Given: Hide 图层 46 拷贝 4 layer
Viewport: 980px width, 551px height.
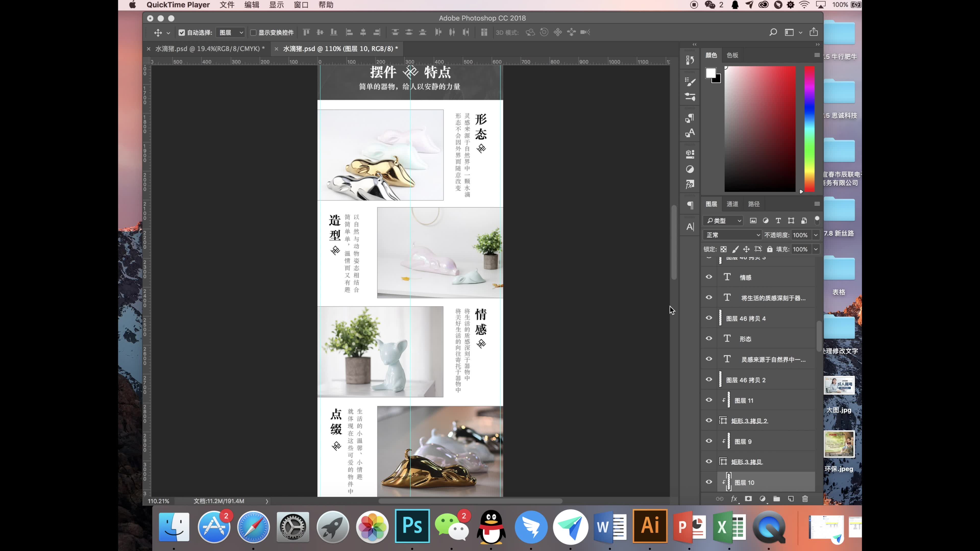Looking at the screenshot, I should point(709,318).
